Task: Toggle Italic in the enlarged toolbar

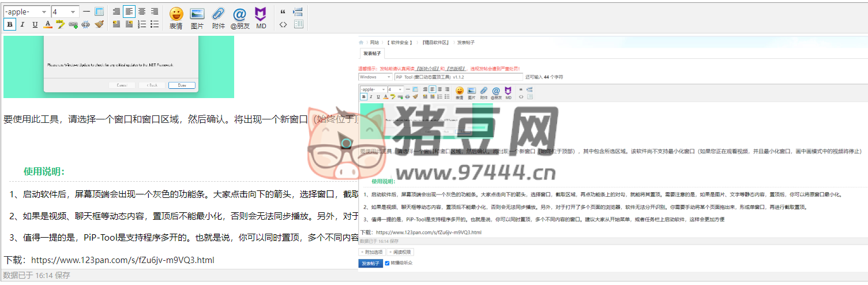Action: click(22, 24)
